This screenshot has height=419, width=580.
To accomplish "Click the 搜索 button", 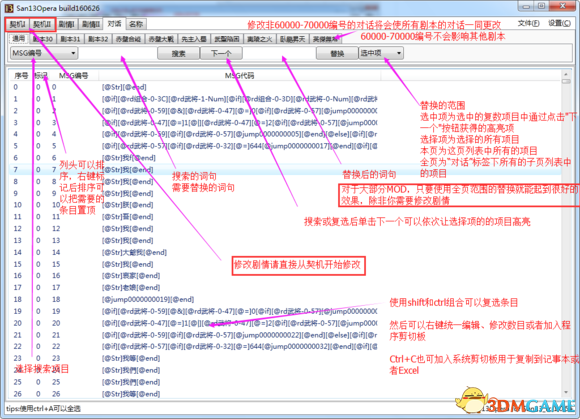I will (178, 53).
